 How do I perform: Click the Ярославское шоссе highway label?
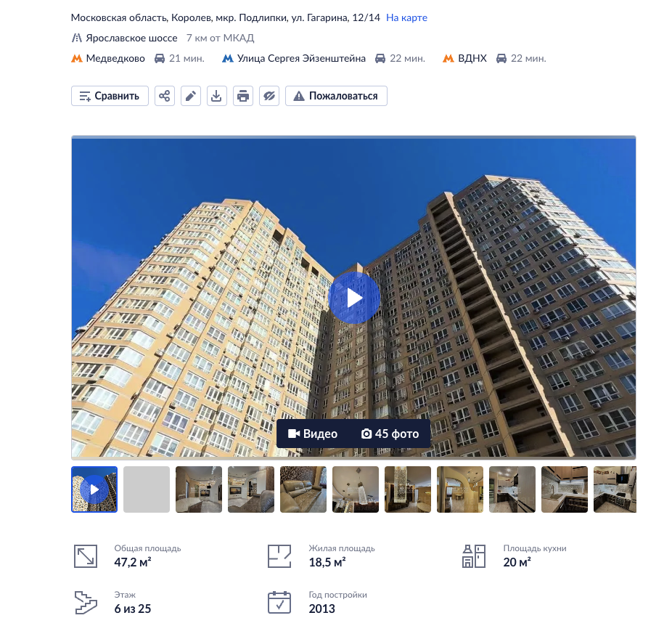tap(131, 38)
